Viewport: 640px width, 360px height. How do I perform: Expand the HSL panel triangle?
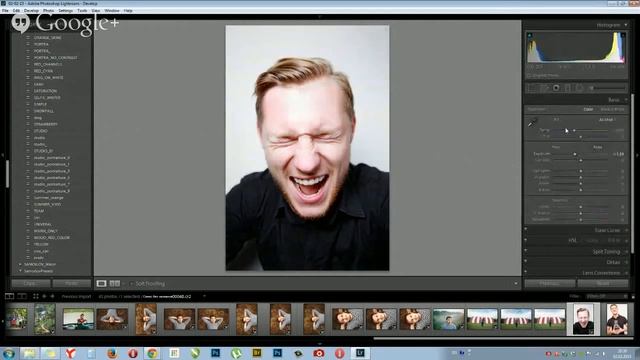(x=627, y=241)
